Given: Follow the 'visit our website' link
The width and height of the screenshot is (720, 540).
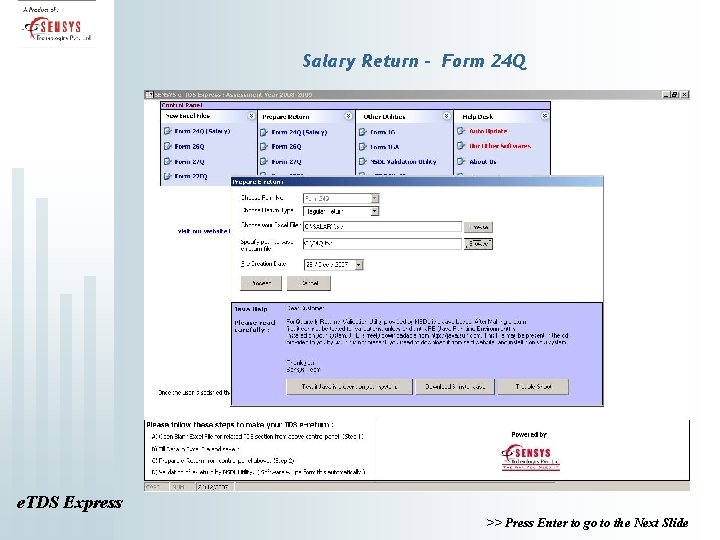Looking at the screenshot, I should [203, 231].
